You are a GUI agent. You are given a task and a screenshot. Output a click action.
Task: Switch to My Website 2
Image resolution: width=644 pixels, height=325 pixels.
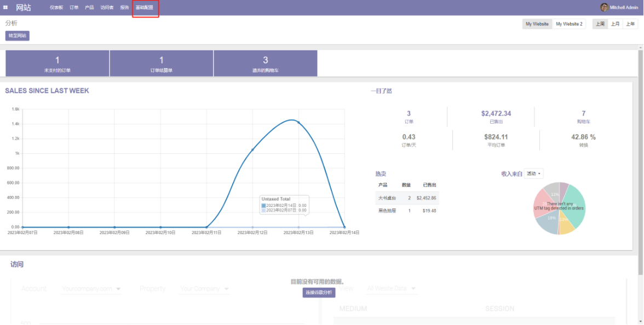tap(568, 24)
